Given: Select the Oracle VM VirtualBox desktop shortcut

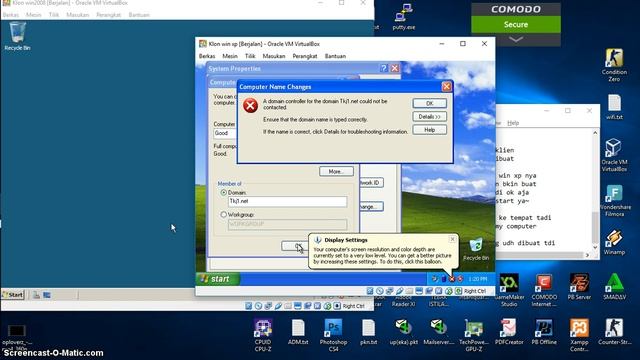Looking at the screenshot, I should click(614, 155).
